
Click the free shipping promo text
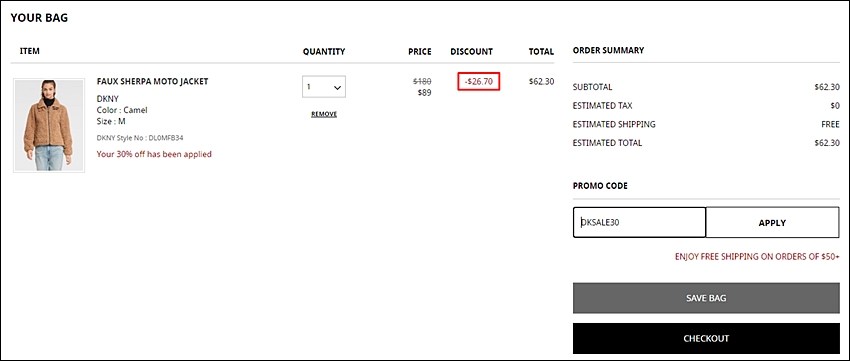pyautogui.click(x=757, y=256)
